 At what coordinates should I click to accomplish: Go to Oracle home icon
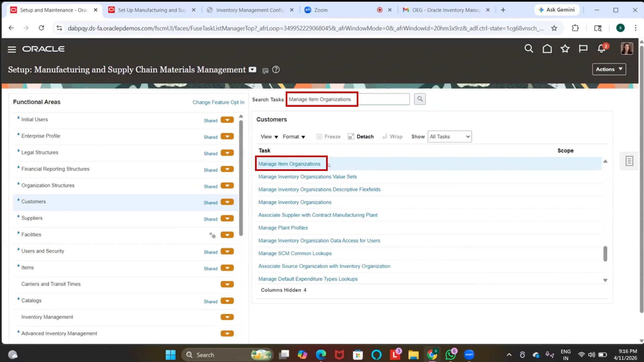pos(547,49)
